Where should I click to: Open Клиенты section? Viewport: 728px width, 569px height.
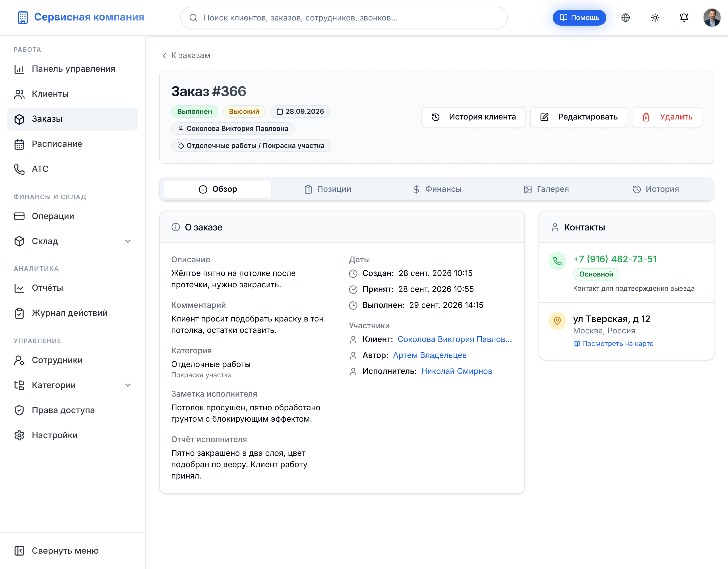72,94
